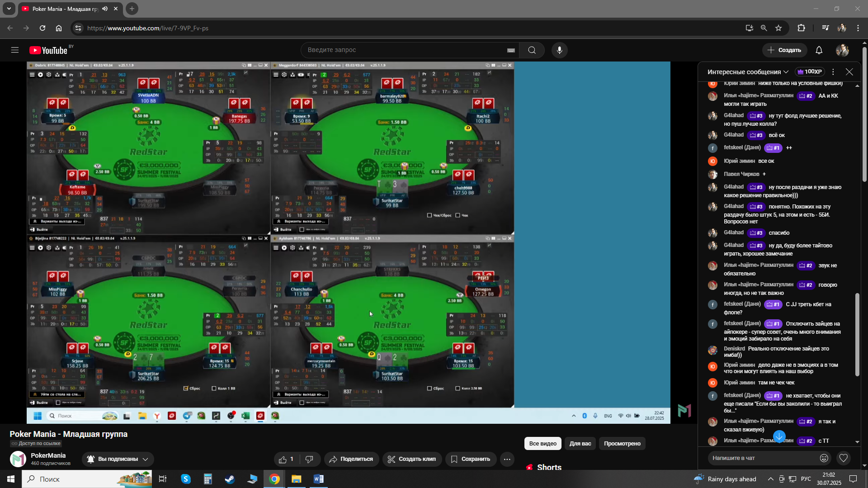
Task: Select the Просмотрено filter chip
Action: click(622, 444)
